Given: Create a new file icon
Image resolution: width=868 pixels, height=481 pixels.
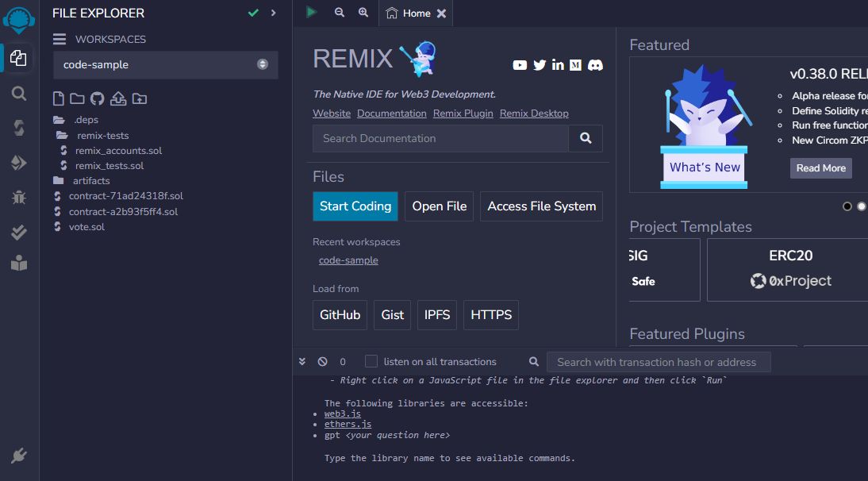Looking at the screenshot, I should (58, 98).
